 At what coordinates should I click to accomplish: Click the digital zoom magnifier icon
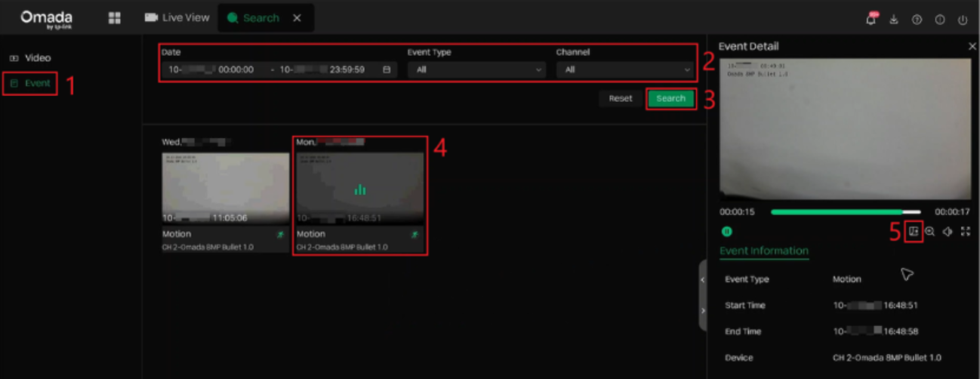click(930, 232)
